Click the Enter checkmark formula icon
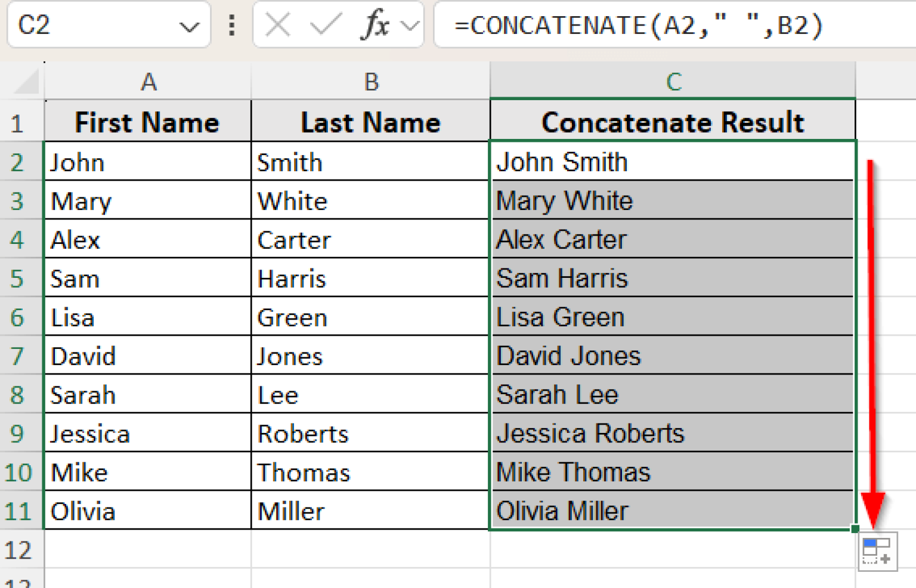The image size is (916, 588). point(326,26)
